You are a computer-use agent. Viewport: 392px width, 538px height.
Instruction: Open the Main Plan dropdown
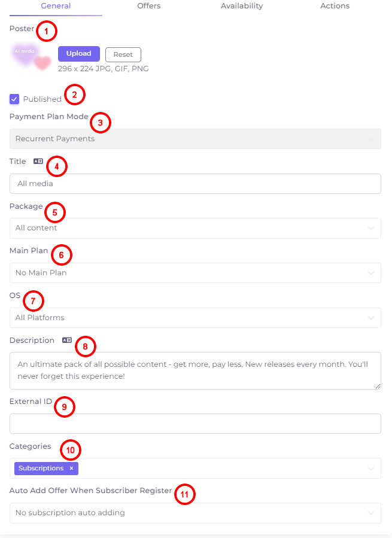(195, 273)
